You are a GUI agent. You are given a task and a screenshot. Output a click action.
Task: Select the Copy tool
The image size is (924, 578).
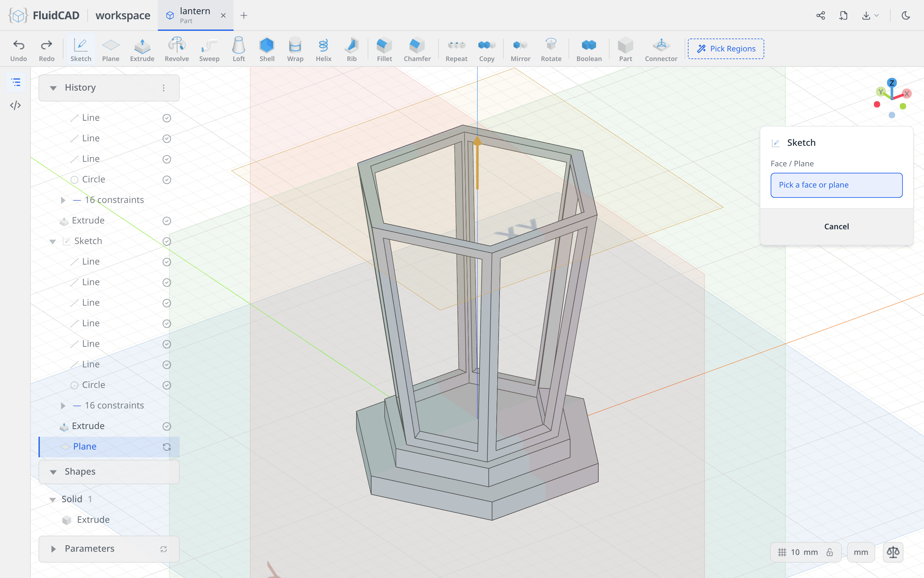click(x=487, y=49)
